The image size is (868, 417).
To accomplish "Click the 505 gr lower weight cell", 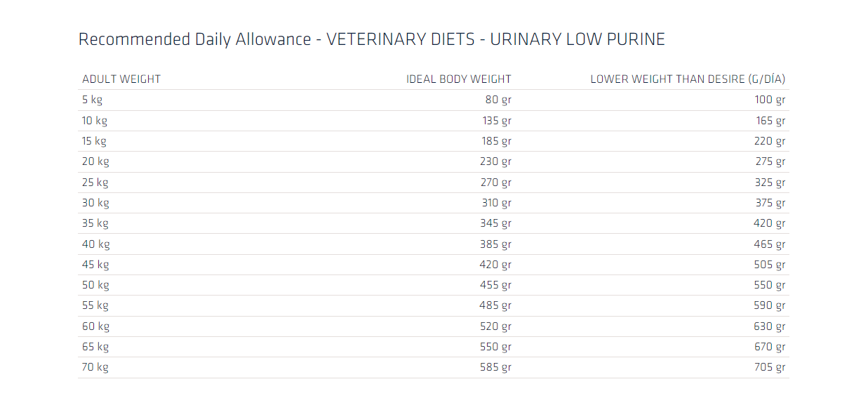I will [770, 265].
